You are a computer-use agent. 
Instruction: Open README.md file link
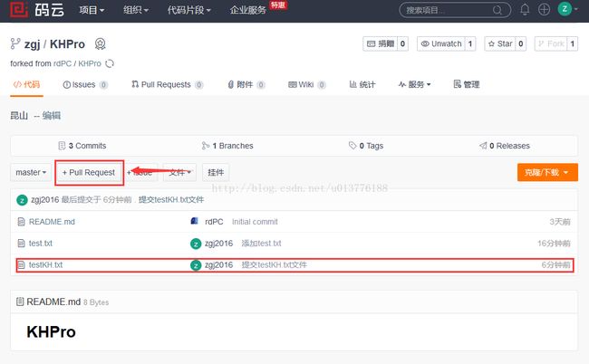(52, 222)
